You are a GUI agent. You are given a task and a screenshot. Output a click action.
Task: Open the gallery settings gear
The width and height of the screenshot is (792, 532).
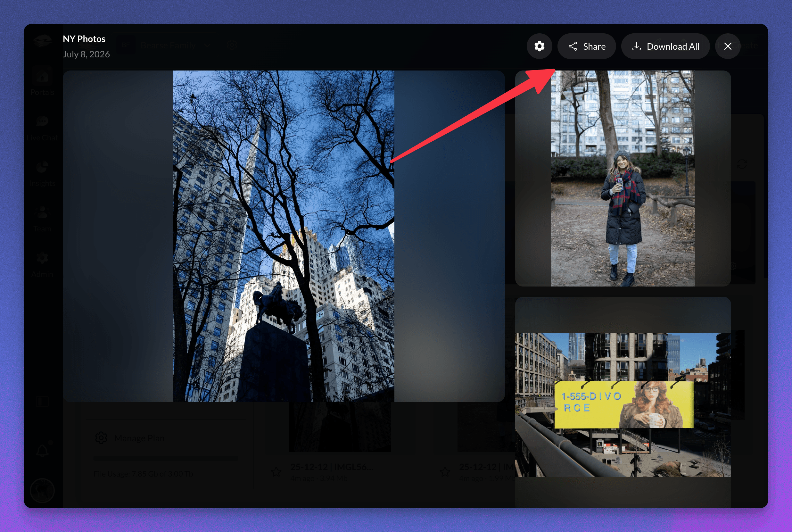(x=539, y=46)
